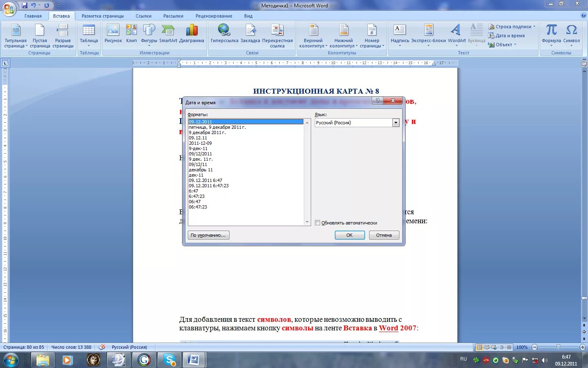Screen dimensions: 588x368
Task: Open Word help question mark icon
Action: [x=583, y=16]
